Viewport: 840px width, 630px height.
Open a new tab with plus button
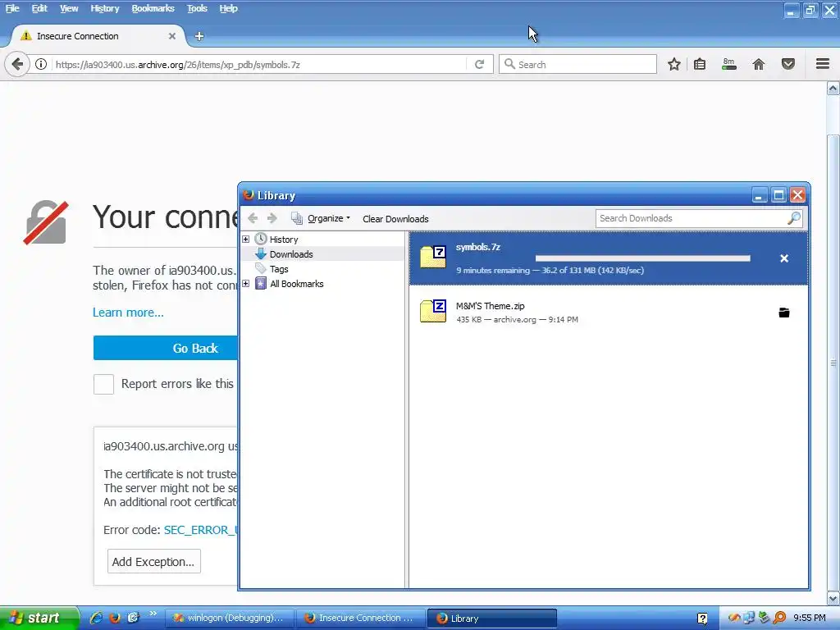(x=199, y=36)
